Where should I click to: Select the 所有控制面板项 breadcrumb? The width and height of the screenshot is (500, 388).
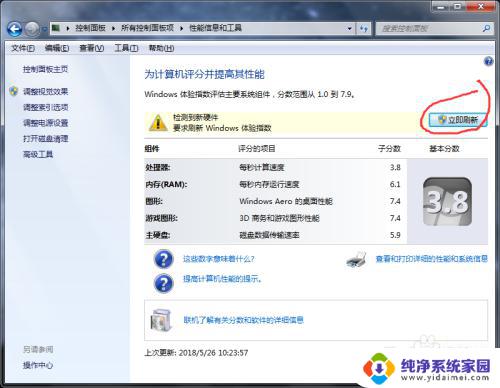tap(147, 28)
